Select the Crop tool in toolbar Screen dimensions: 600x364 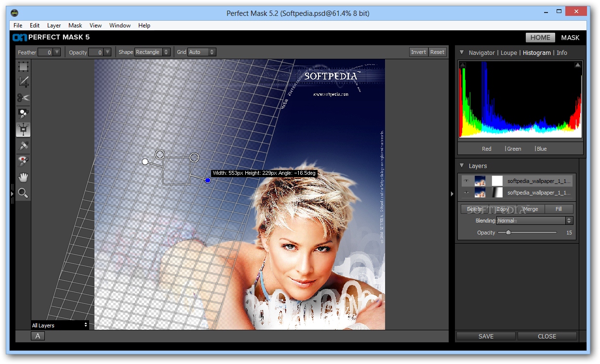[23, 82]
